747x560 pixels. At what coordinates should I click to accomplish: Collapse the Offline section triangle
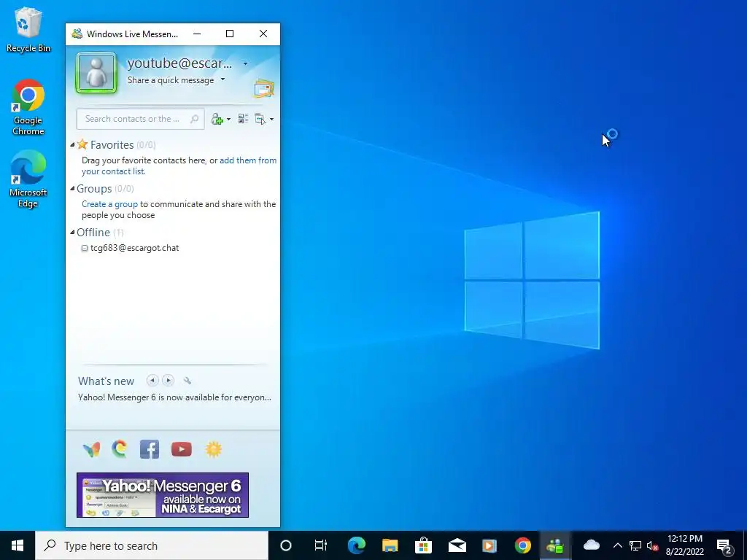(x=72, y=233)
